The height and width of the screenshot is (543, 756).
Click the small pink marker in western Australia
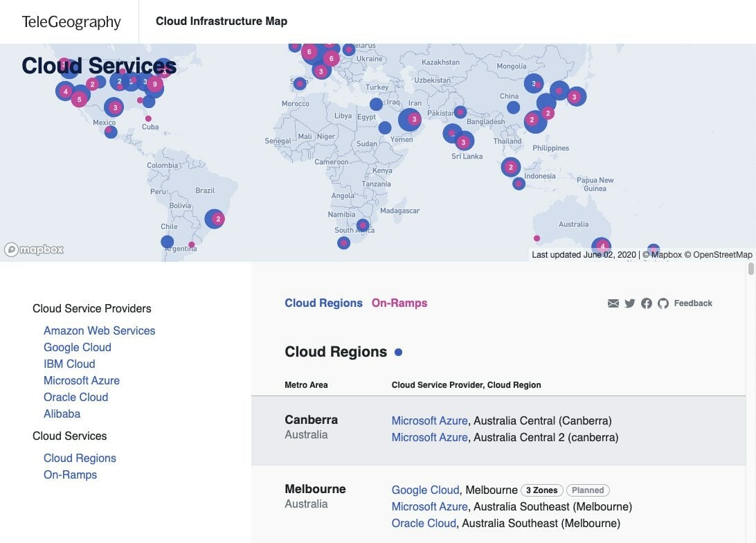coord(537,238)
